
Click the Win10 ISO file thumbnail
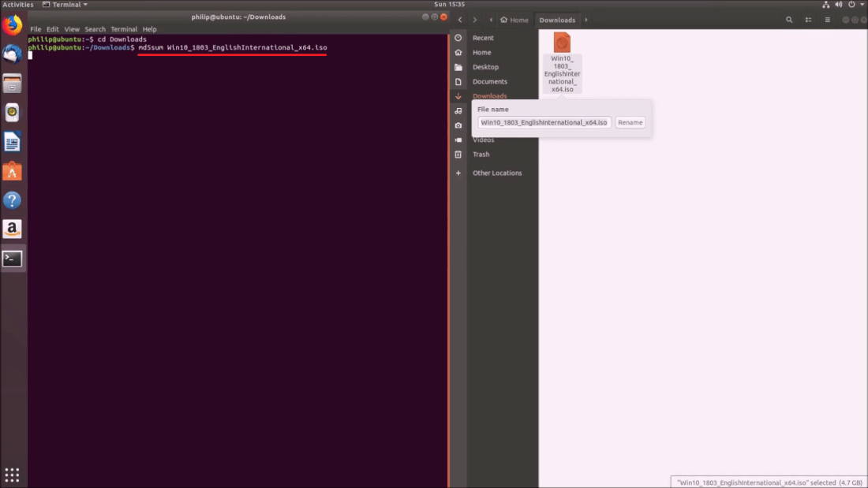pyautogui.click(x=562, y=43)
